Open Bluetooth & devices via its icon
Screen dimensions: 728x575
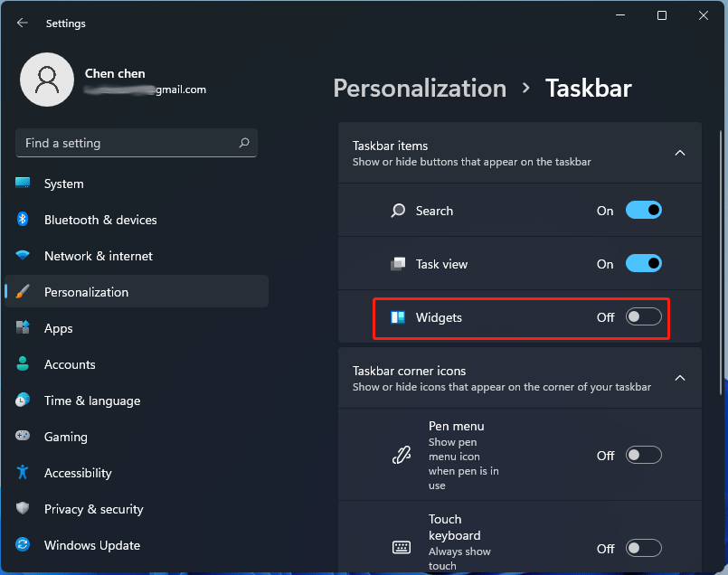(23, 219)
